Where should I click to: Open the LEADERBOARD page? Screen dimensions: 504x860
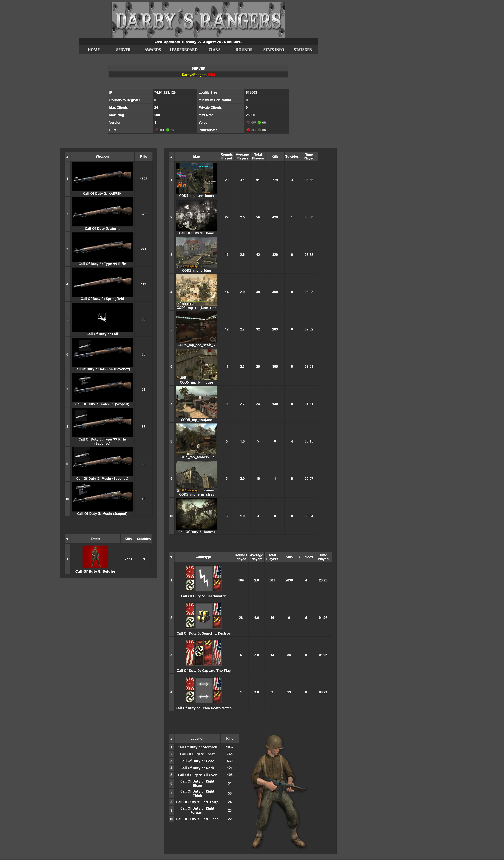(x=184, y=50)
